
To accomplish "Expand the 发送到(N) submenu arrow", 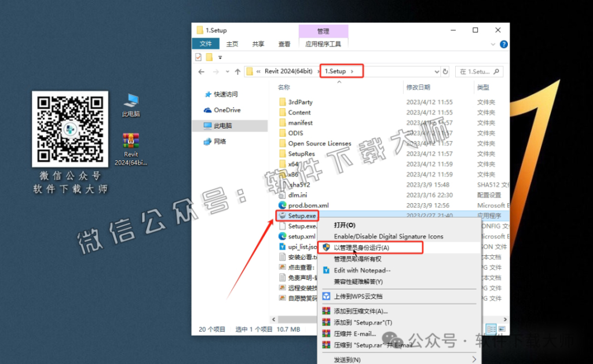I will pyautogui.click(x=474, y=359).
